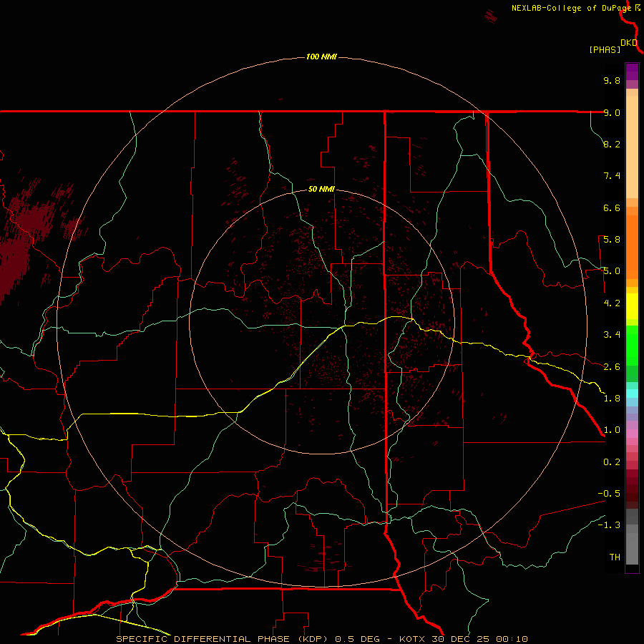Click the -0.5 legend value

(x=609, y=494)
